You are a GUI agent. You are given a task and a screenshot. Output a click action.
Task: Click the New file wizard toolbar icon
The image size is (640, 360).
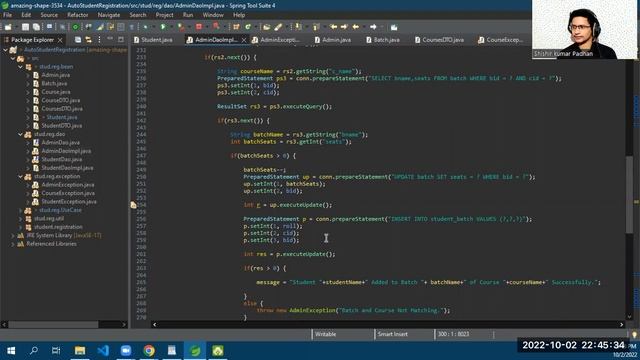[8, 27]
